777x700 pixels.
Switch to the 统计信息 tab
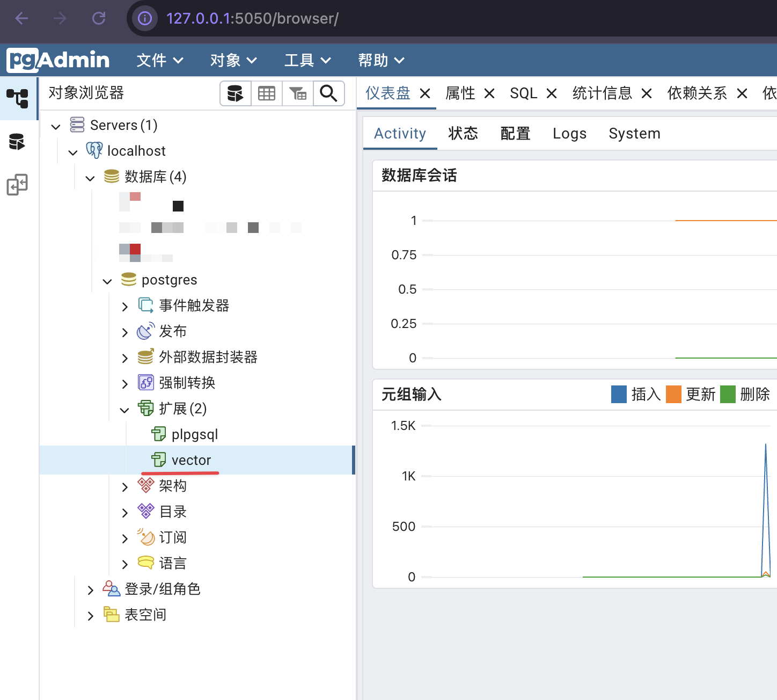[602, 93]
